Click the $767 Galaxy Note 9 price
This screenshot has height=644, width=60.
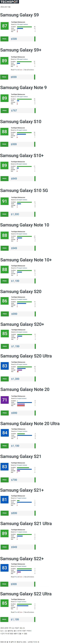point(14,111)
